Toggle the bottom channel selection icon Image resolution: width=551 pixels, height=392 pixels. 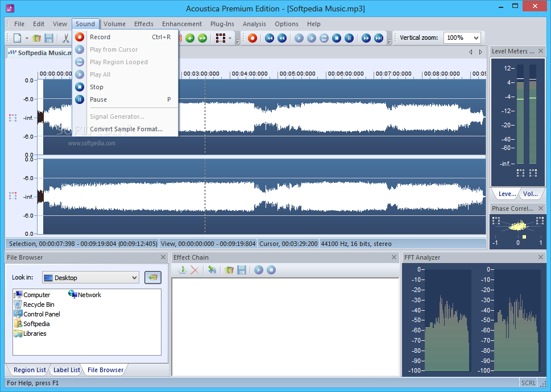click(x=13, y=196)
